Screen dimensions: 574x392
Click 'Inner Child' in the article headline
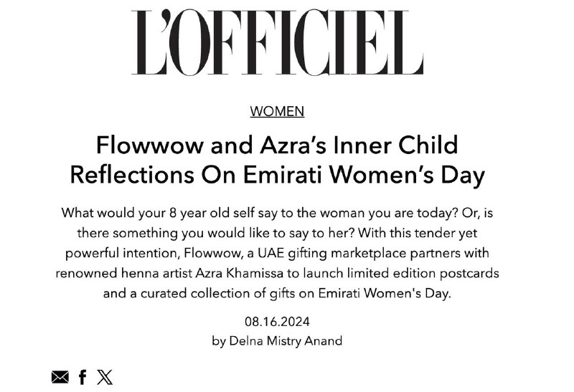coord(395,145)
